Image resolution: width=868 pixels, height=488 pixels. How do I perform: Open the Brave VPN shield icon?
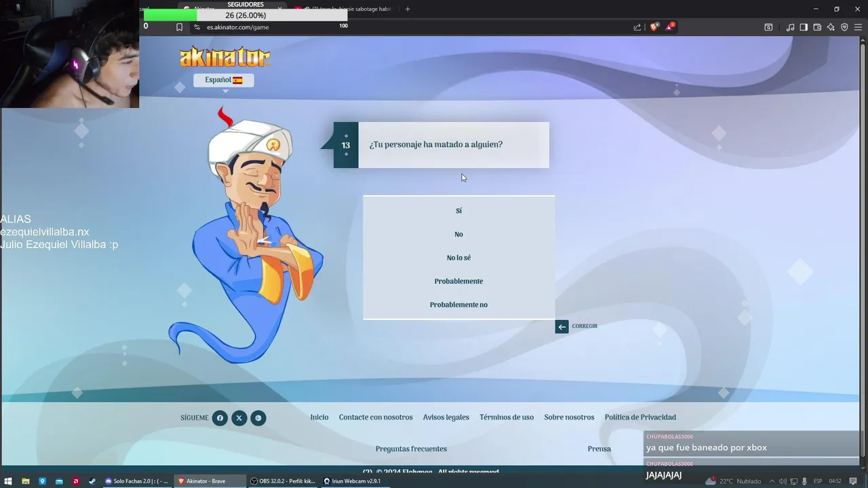click(844, 27)
